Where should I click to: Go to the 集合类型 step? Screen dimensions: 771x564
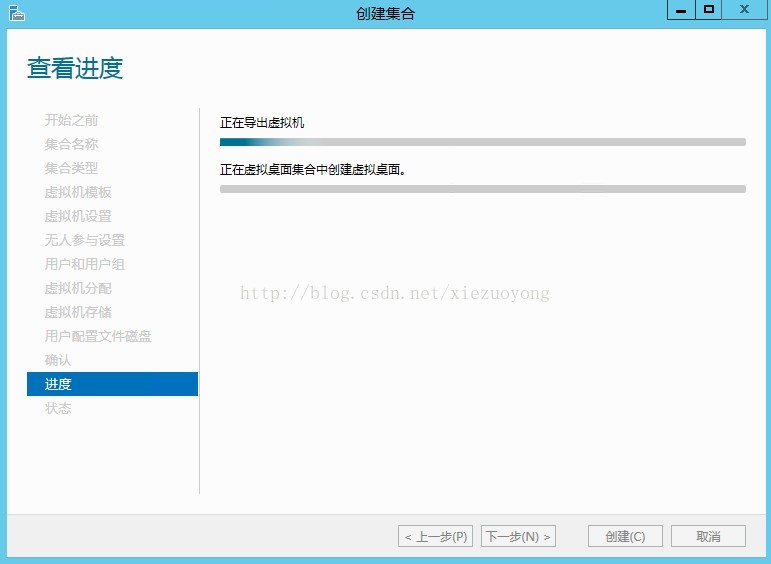point(71,168)
